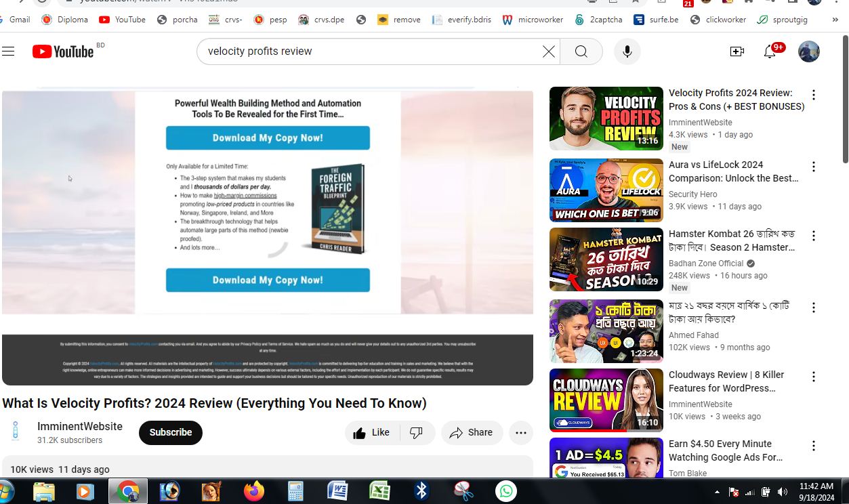Show more bookmarks via the chevron
This screenshot has height=504, width=849.
pyautogui.click(x=835, y=20)
